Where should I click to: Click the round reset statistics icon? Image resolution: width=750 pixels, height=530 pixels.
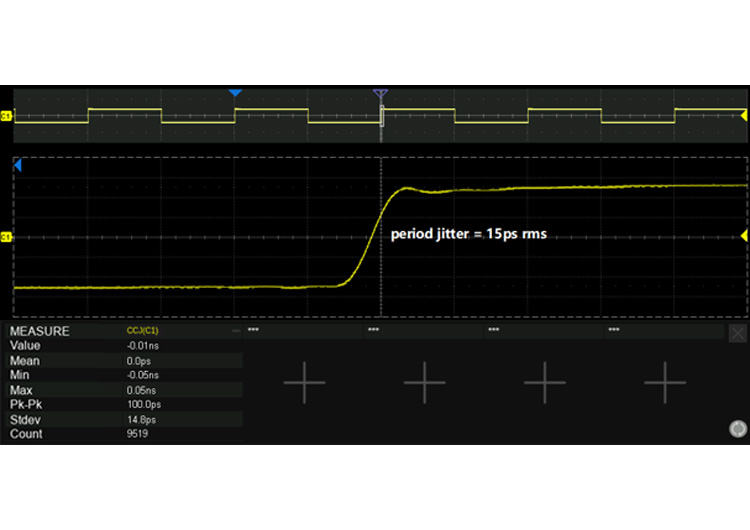pyautogui.click(x=736, y=428)
